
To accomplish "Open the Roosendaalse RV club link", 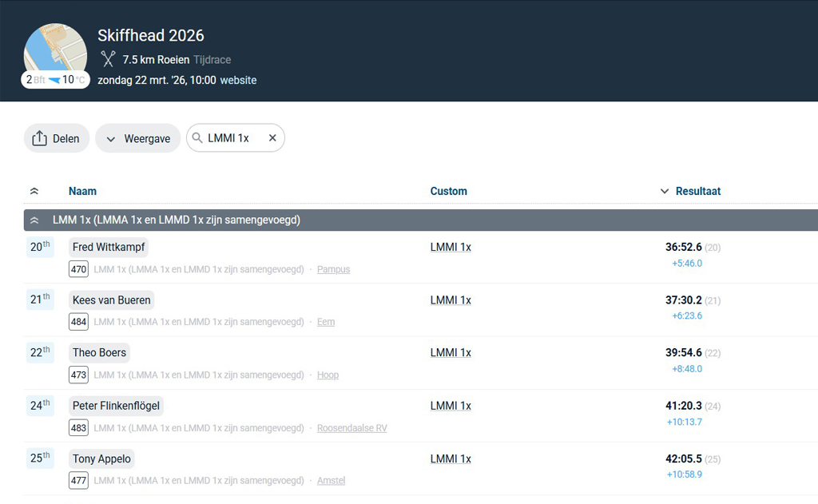I will point(351,428).
